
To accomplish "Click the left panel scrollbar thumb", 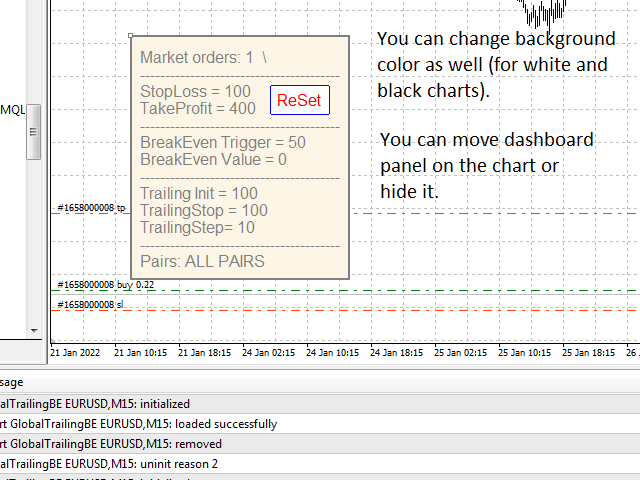I will pyautogui.click(x=33, y=132).
